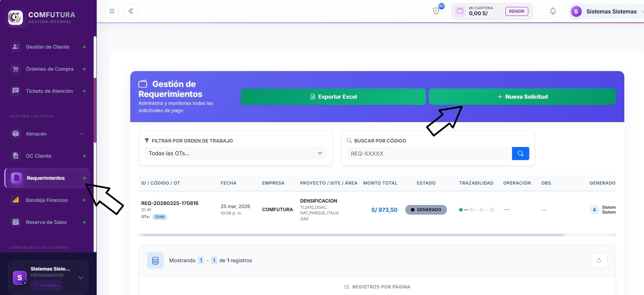Expand the programador profile card chevron

tap(81, 278)
